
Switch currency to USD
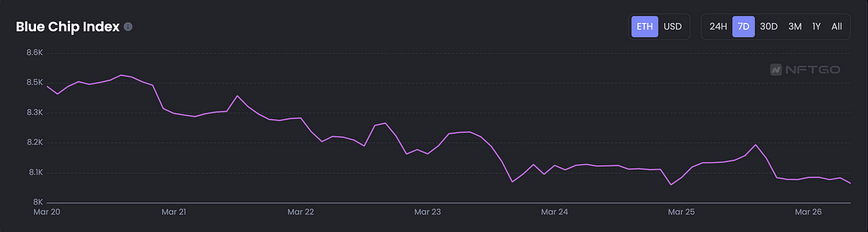[673, 27]
